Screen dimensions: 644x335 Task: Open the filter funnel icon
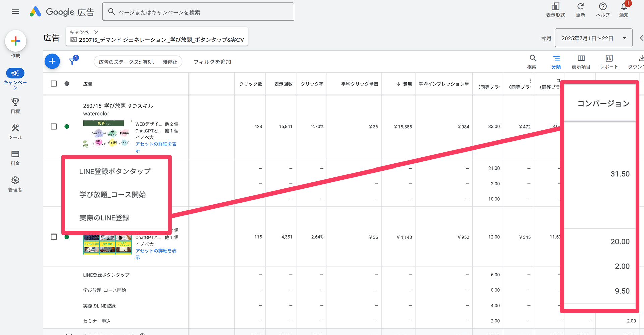coord(72,61)
